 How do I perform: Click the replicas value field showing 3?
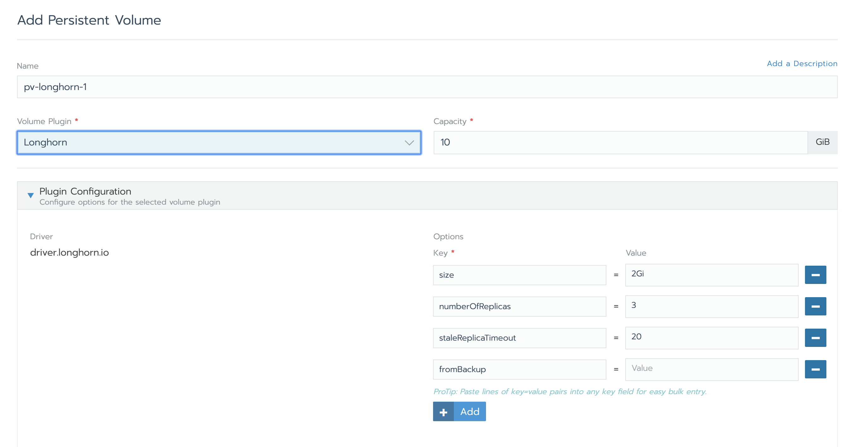[711, 306]
